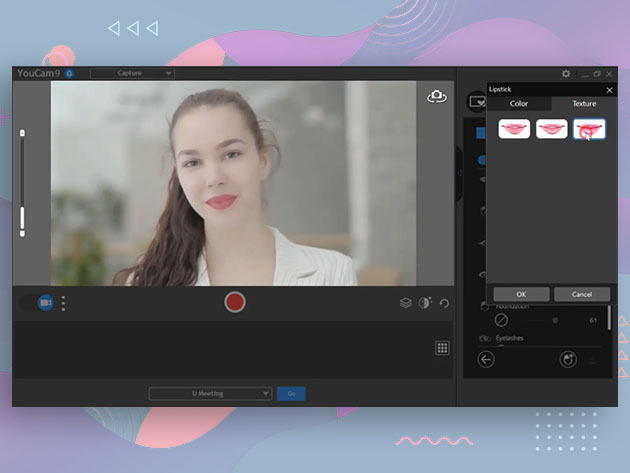This screenshot has height=473, width=630.
Task: Click the face compare icon beside the layers icon
Action: pyautogui.click(x=425, y=303)
